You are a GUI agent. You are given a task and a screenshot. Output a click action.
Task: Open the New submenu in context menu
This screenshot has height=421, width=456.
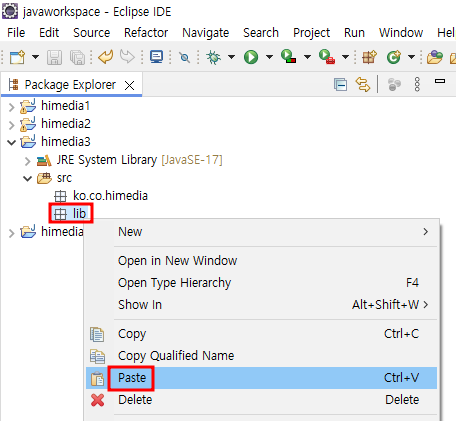(261, 232)
